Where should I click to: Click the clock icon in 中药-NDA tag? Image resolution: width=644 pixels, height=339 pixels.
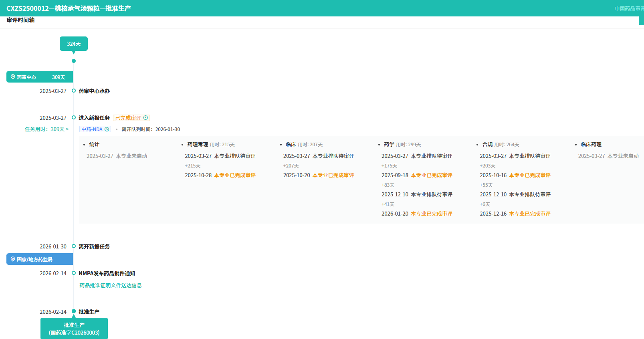pos(107,129)
